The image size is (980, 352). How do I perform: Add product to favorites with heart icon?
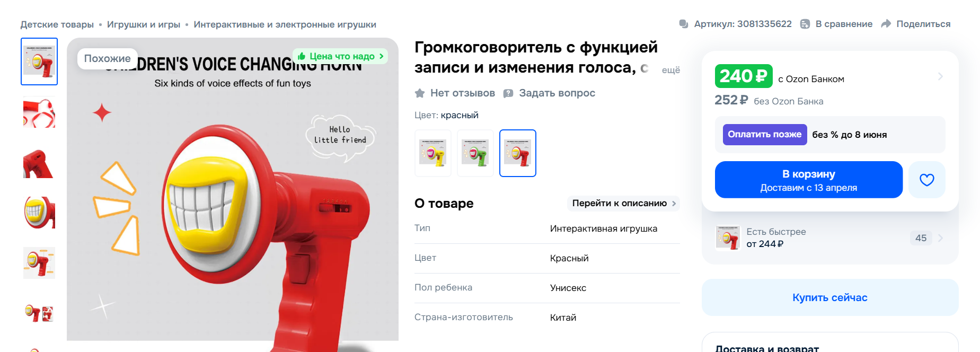point(927,180)
